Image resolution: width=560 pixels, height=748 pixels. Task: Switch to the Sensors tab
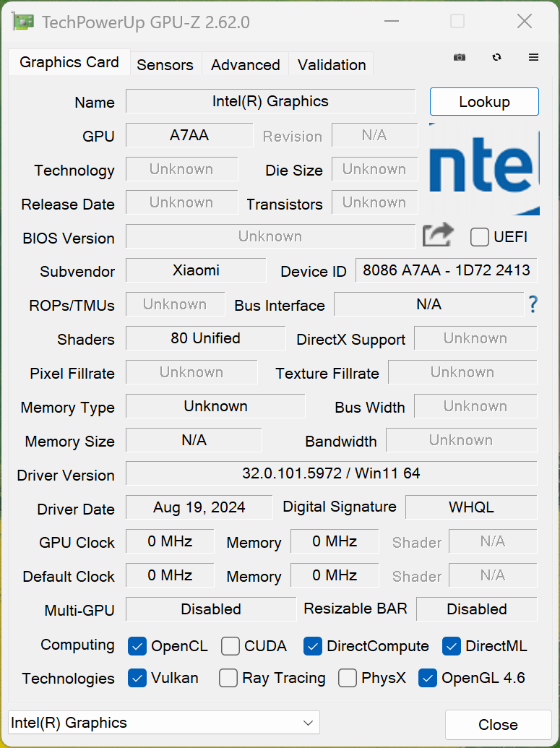(165, 65)
